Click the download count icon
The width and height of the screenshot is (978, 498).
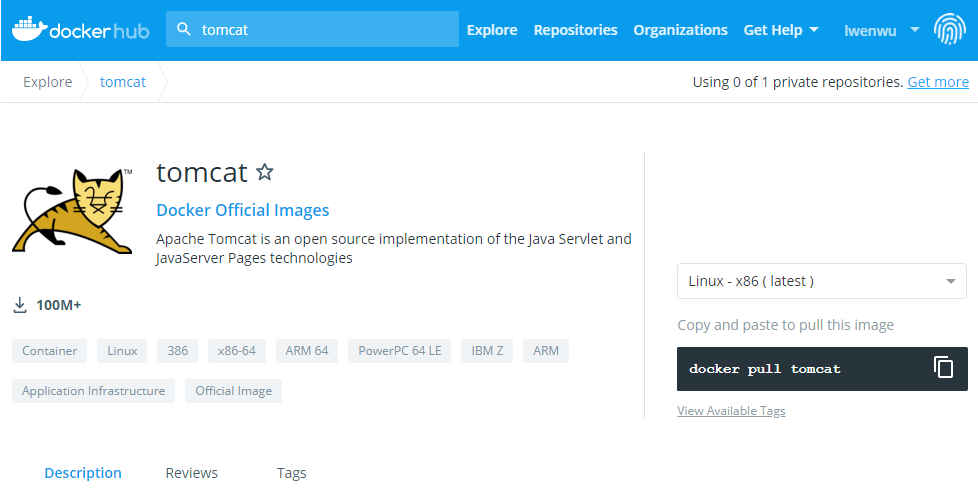(20, 305)
